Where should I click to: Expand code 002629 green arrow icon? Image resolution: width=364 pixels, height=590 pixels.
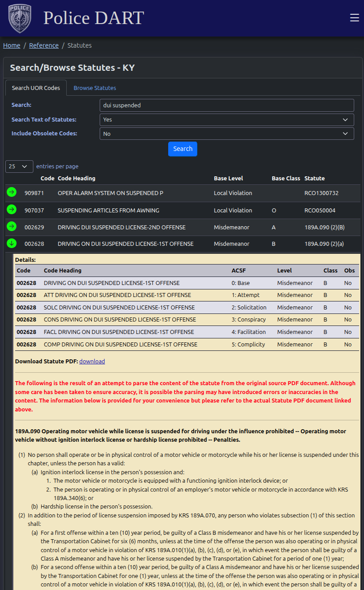coord(12,227)
